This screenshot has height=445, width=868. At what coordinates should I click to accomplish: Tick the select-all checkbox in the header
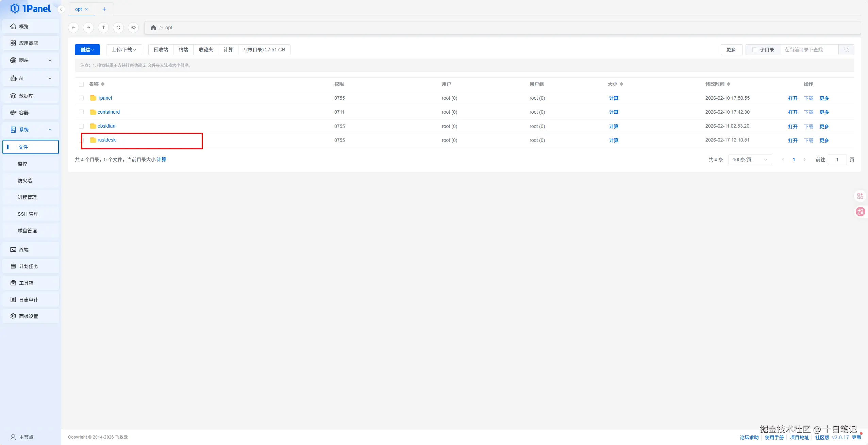pos(81,84)
